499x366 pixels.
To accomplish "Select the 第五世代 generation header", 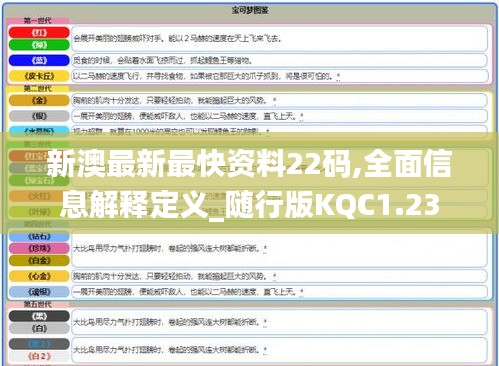I will 38,304.
